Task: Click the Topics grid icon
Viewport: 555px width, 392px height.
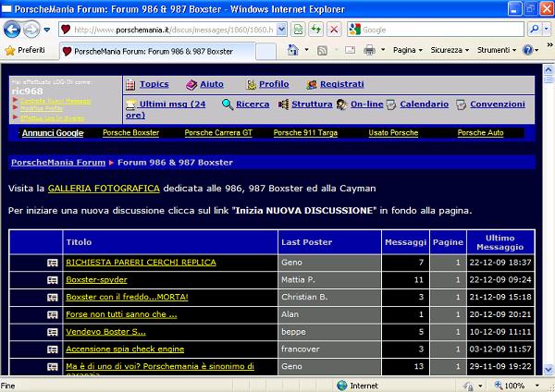Action: pyautogui.click(x=130, y=84)
